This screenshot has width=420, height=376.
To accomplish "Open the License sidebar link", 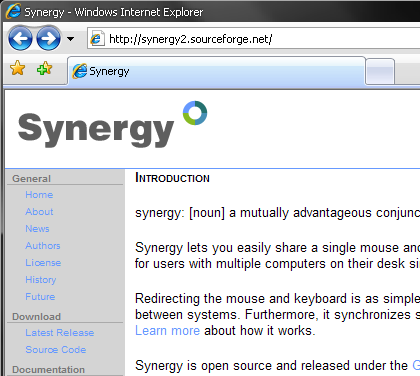I will (x=43, y=263).
